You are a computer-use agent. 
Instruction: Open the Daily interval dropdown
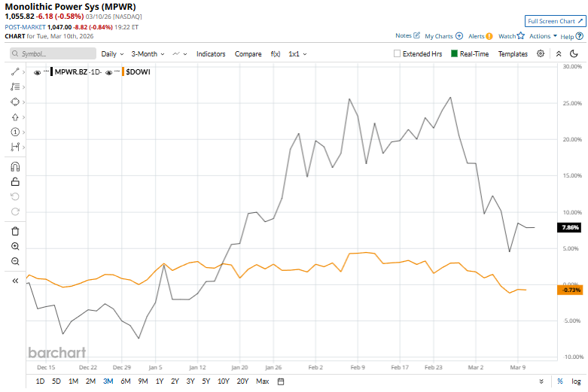(x=112, y=54)
